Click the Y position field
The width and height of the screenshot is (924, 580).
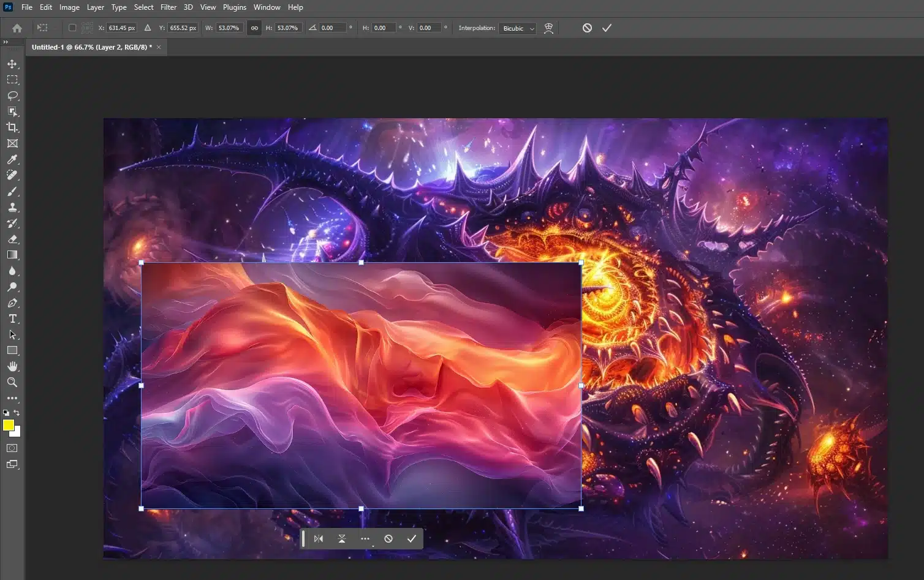183,28
